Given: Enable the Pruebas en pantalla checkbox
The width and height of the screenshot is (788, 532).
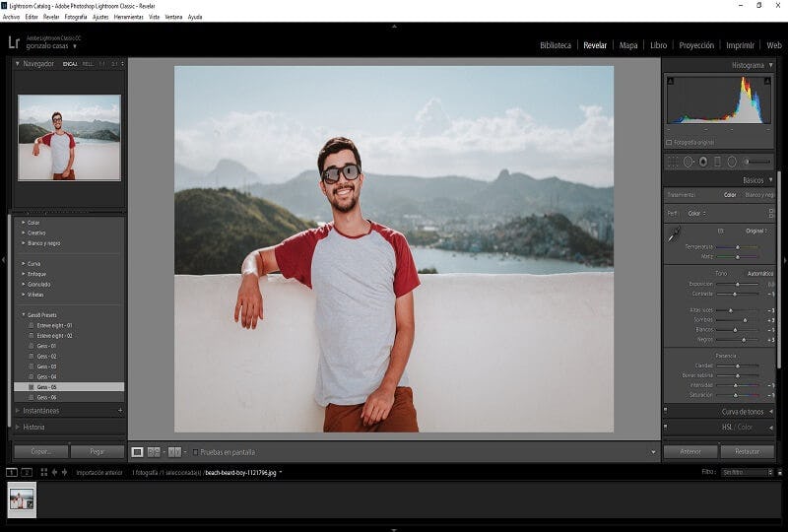Looking at the screenshot, I should (195, 452).
